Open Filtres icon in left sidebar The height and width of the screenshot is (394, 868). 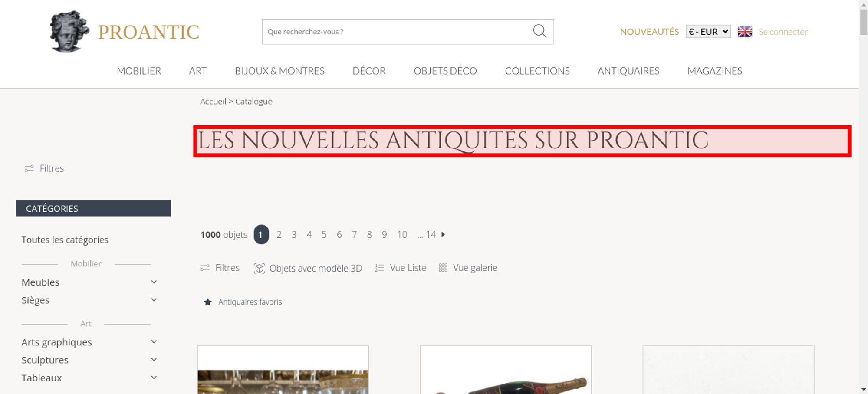coord(29,168)
